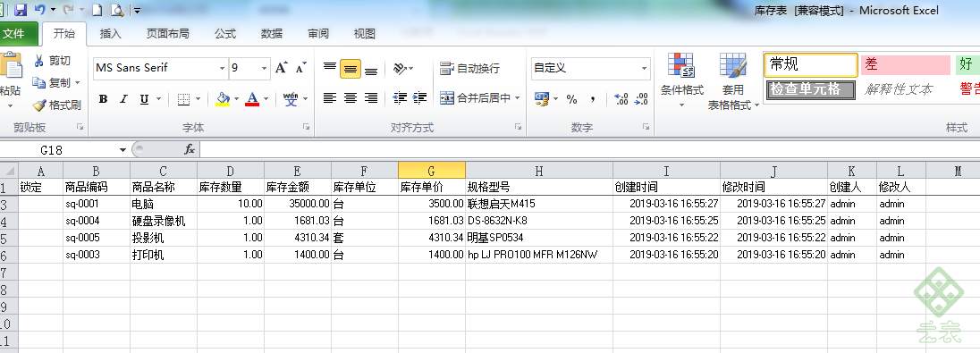980x353 pixels.
Task: Open accounting number format button
Action: pos(542,98)
